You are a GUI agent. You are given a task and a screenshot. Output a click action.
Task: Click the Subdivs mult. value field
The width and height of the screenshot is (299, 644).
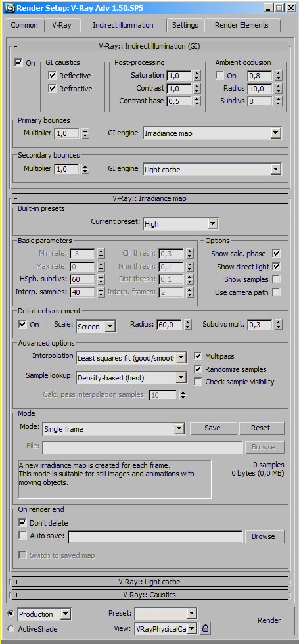click(x=260, y=325)
